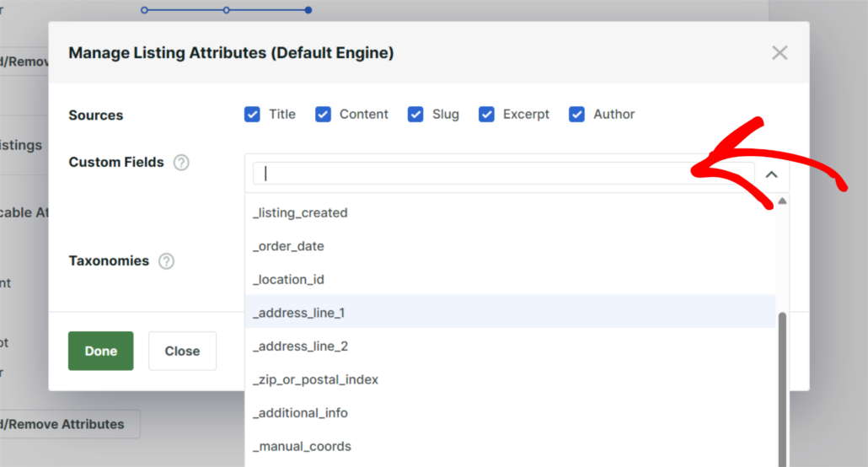Focus the Custom Fields search input
The width and height of the screenshot is (868, 467).
[x=503, y=174]
